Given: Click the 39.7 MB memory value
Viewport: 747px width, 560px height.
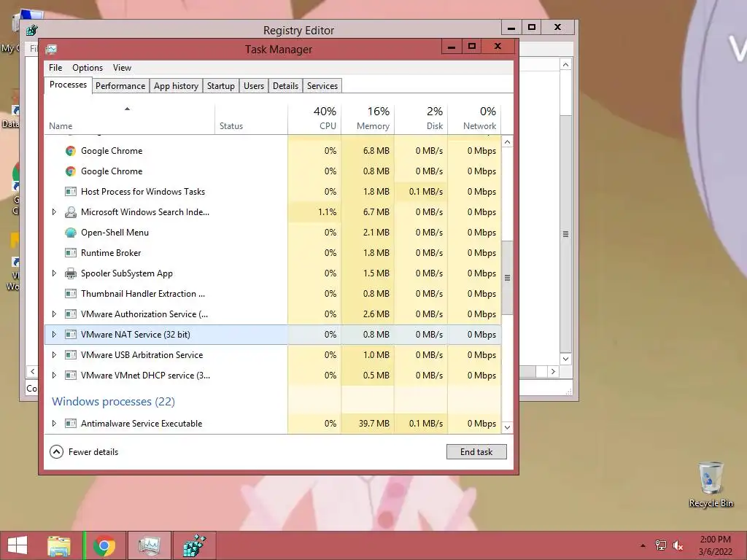Looking at the screenshot, I should [x=374, y=424].
